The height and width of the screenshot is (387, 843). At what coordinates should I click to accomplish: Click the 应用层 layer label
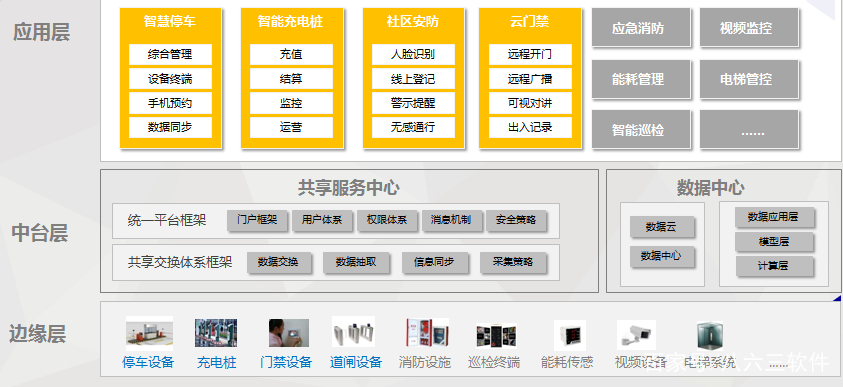[x=42, y=32]
